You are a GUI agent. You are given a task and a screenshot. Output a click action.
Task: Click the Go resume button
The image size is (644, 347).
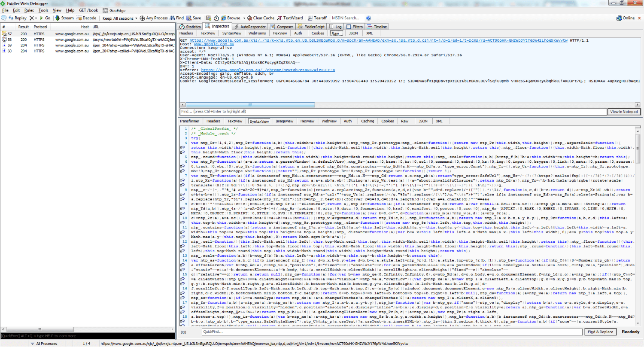click(x=45, y=18)
